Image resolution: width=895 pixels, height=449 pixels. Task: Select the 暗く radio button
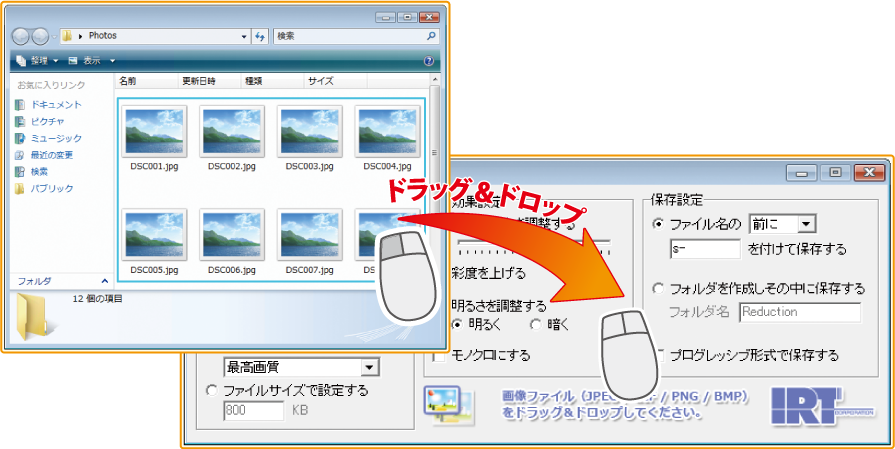pos(535,324)
